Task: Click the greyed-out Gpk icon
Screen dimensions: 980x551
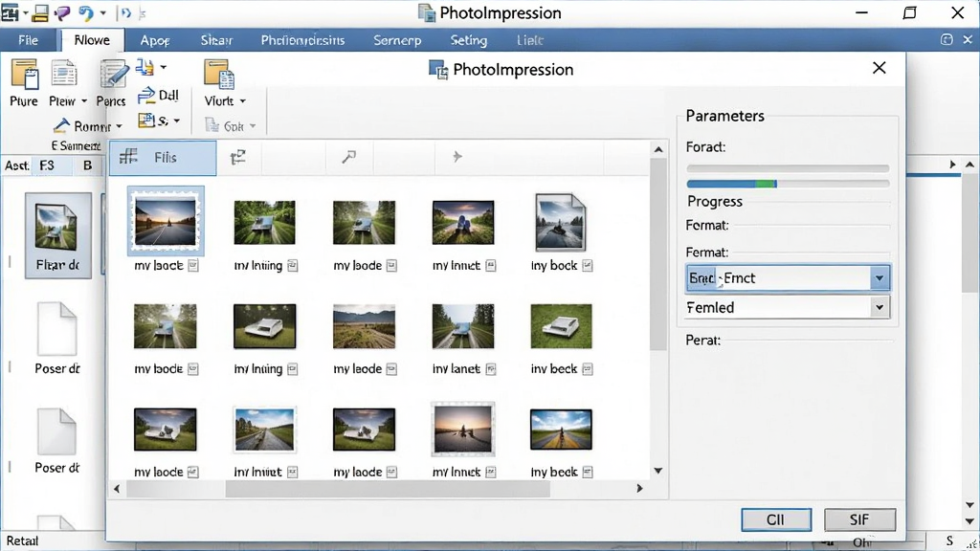Action: (212, 125)
